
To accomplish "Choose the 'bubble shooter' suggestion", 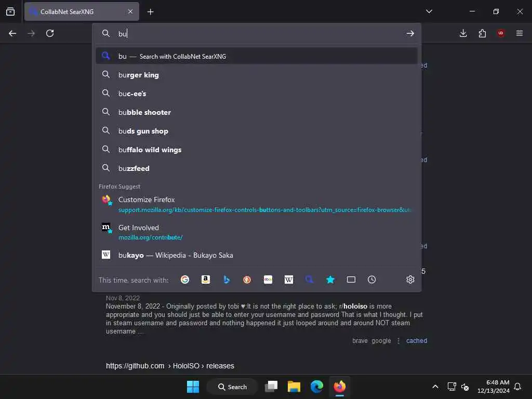I will (x=257, y=112).
